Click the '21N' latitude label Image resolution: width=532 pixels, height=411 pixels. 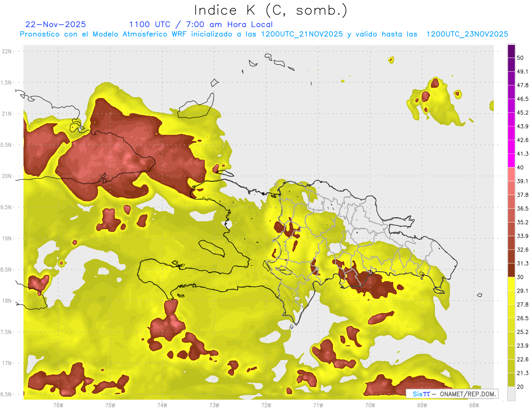tap(8, 114)
